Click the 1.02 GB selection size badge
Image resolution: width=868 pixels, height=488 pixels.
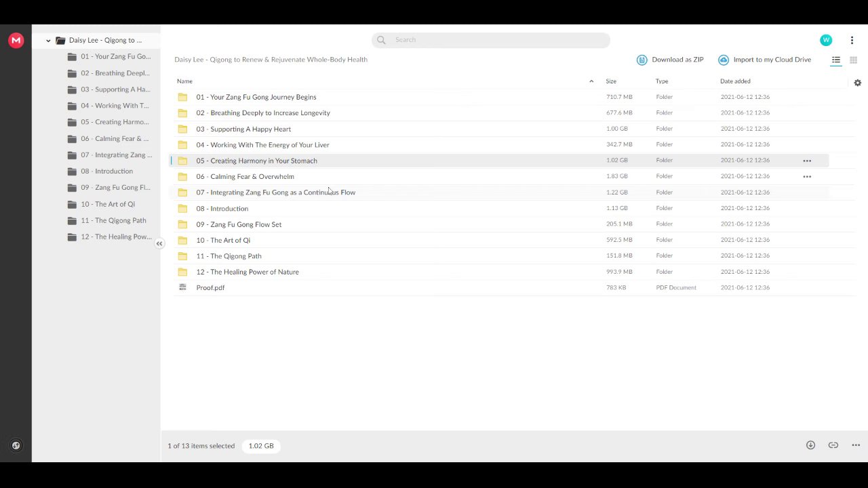coord(261,446)
